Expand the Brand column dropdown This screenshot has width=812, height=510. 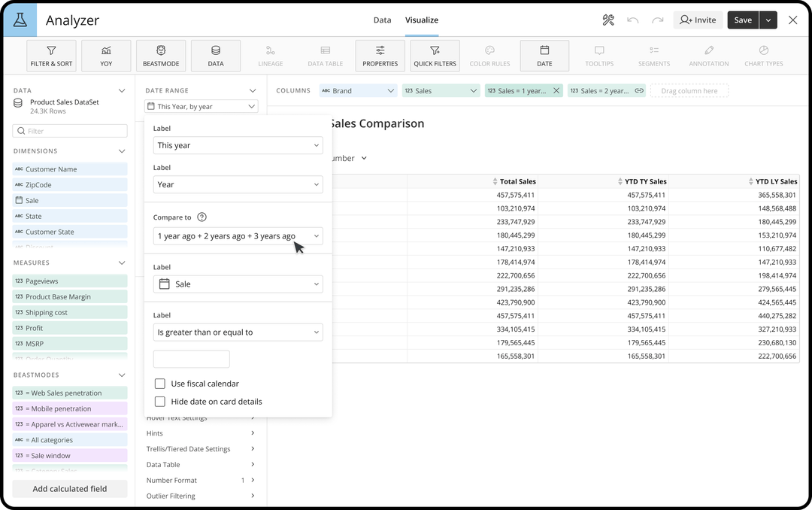point(390,91)
